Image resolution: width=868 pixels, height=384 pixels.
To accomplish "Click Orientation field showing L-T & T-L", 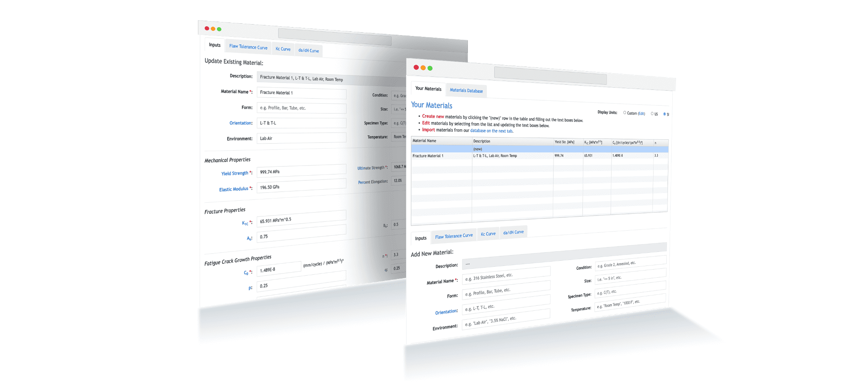I will point(301,123).
